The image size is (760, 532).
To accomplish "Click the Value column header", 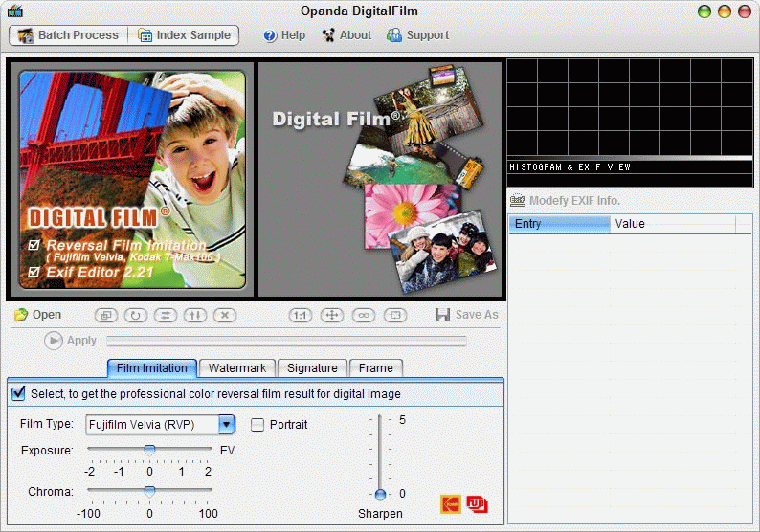I will pos(673,224).
